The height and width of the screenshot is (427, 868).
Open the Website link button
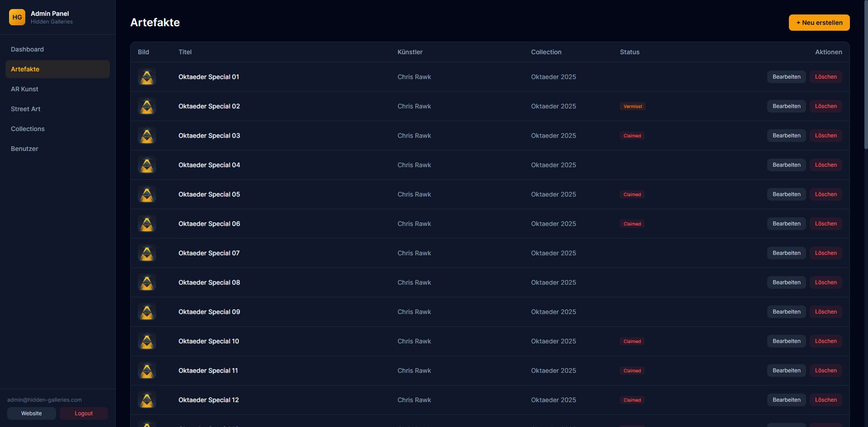[32, 413]
